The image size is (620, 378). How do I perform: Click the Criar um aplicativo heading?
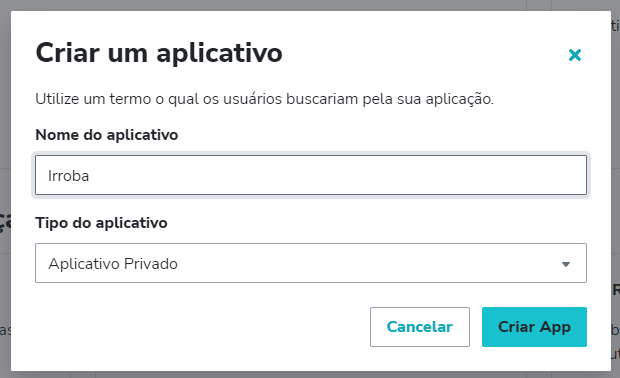(159, 53)
